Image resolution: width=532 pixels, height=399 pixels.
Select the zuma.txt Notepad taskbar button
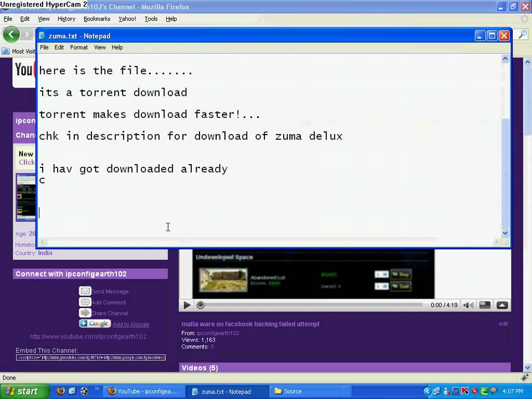coord(227,391)
